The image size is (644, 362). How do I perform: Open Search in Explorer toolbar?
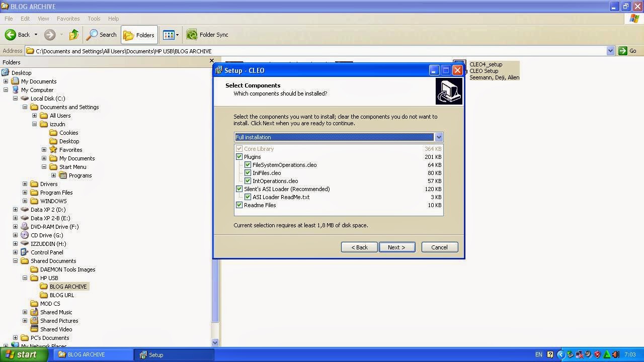click(x=102, y=35)
